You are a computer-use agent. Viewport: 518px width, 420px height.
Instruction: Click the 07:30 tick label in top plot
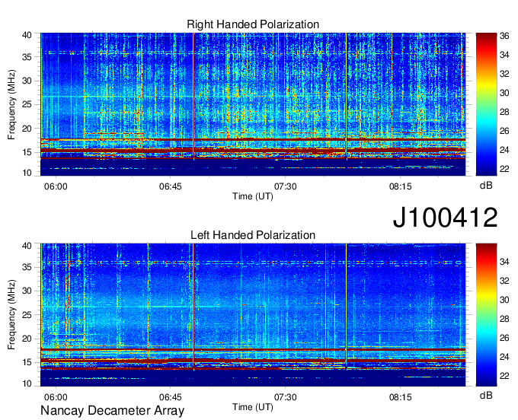click(x=286, y=186)
